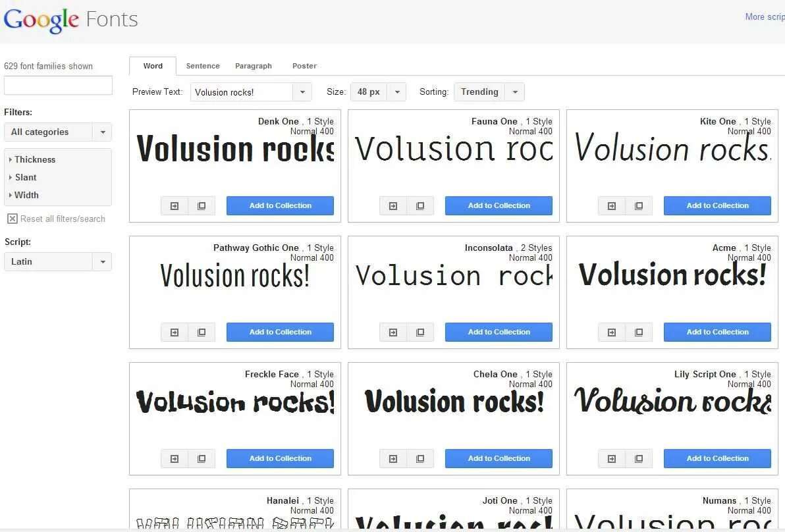This screenshot has height=532, width=785.
Task: Expand the Slant filter
Action: point(22,177)
